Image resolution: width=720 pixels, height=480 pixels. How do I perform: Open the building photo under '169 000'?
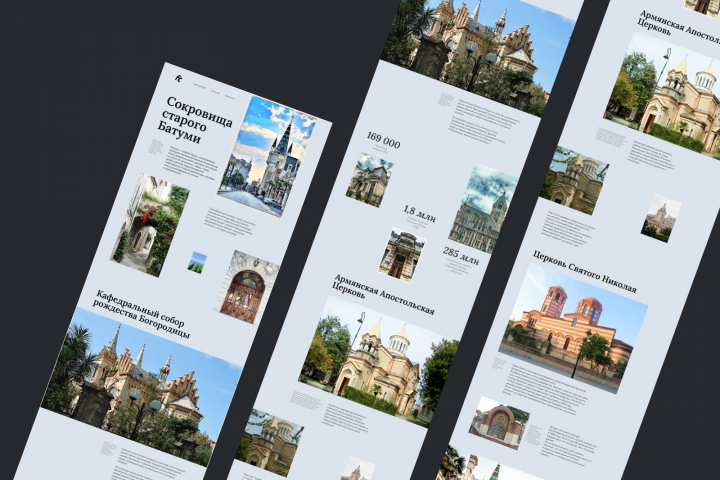point(370,181)
